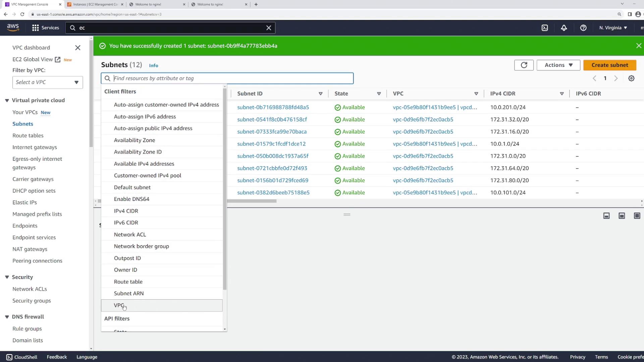This screenshot has width=644, height=362.
Task: Open the Services grid menu
Action: [x=45, y=28]
